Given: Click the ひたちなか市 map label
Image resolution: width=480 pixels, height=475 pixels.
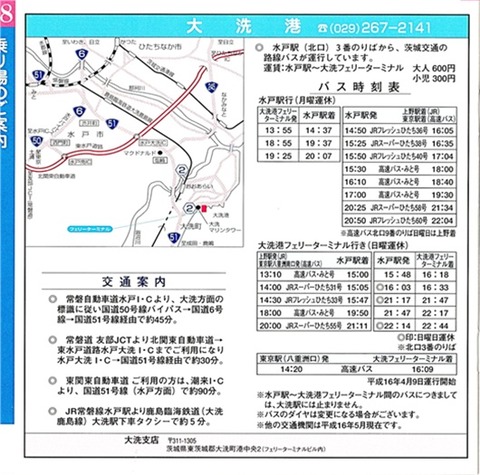Looking at the screenshot, I should tap(160, 46).
